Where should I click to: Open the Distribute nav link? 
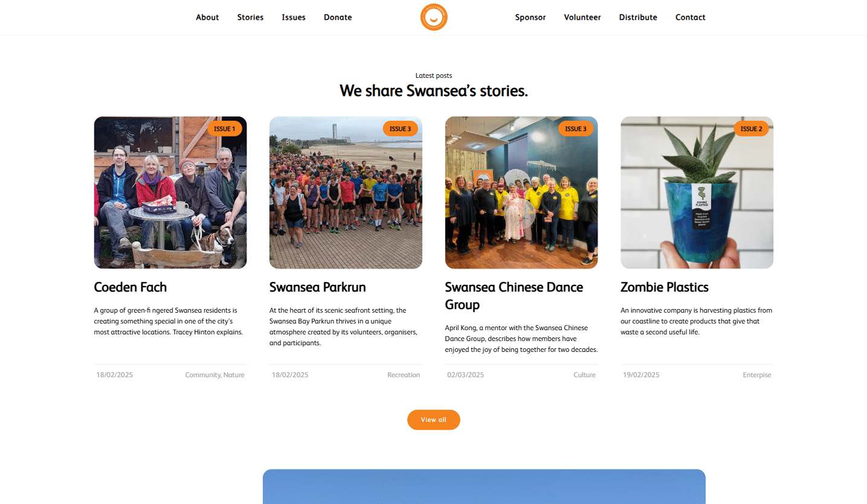(638, 18)
